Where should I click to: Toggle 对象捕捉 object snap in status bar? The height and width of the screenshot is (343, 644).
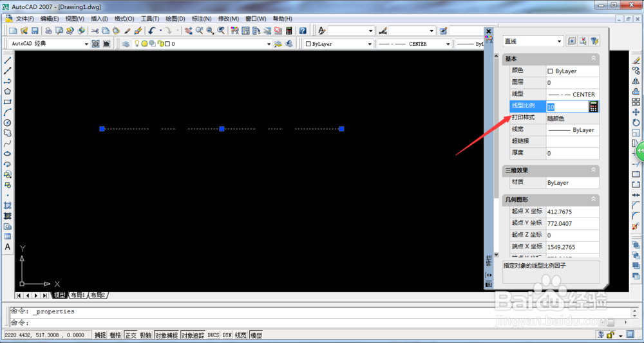(166, 335)
